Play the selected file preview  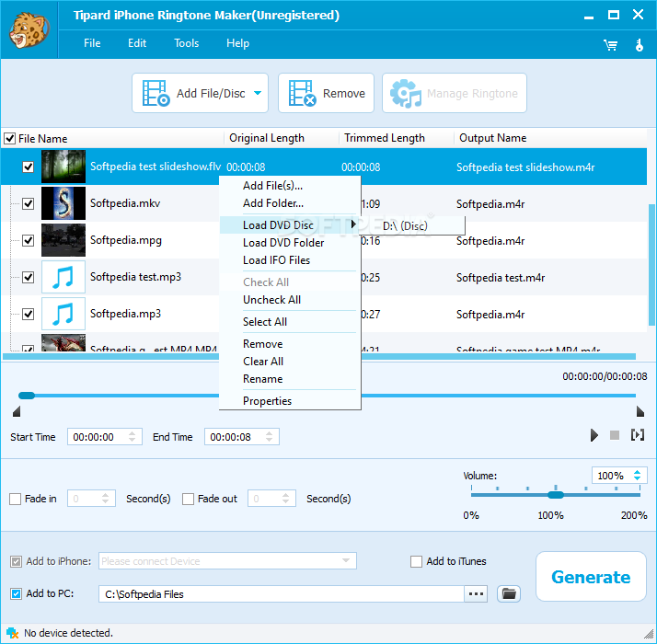tap(594, 435)
